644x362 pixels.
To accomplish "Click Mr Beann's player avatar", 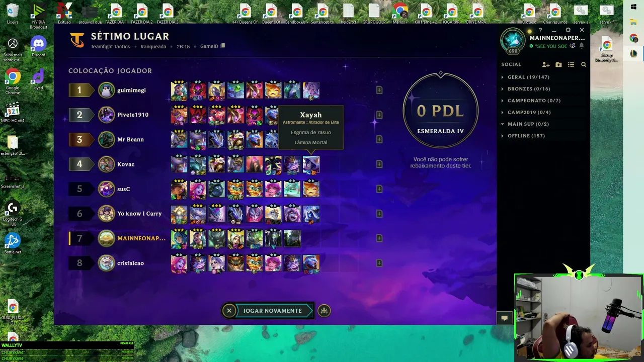I will click(x=106, y=139).
